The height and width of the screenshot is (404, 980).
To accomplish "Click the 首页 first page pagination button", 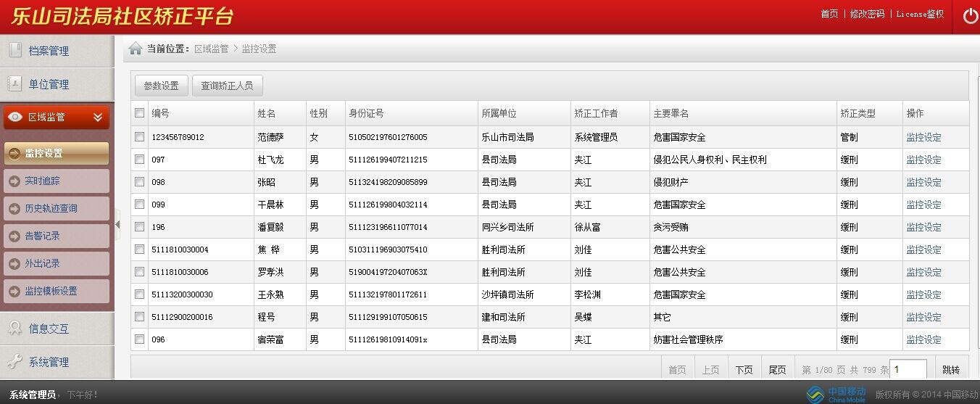I will pyautogui.click(x=677, y=369).
